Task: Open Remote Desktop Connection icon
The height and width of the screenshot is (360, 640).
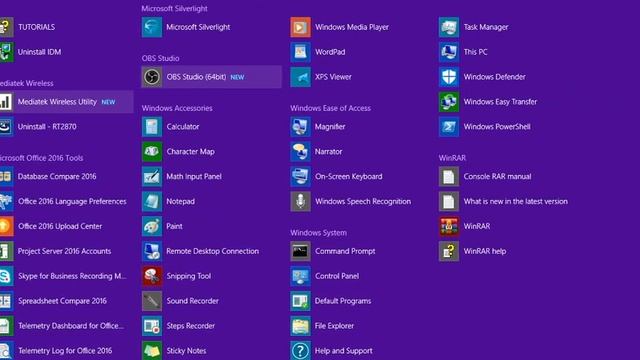Action: (152, 251)
